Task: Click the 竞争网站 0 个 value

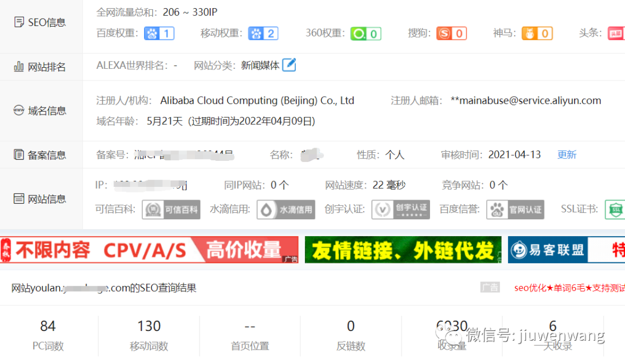Action: tap(499, 185)
